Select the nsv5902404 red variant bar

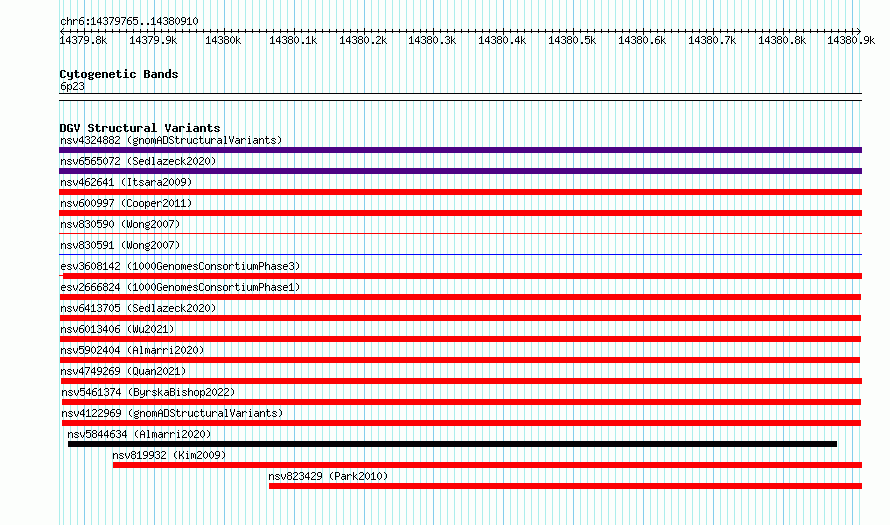(459, 360)
